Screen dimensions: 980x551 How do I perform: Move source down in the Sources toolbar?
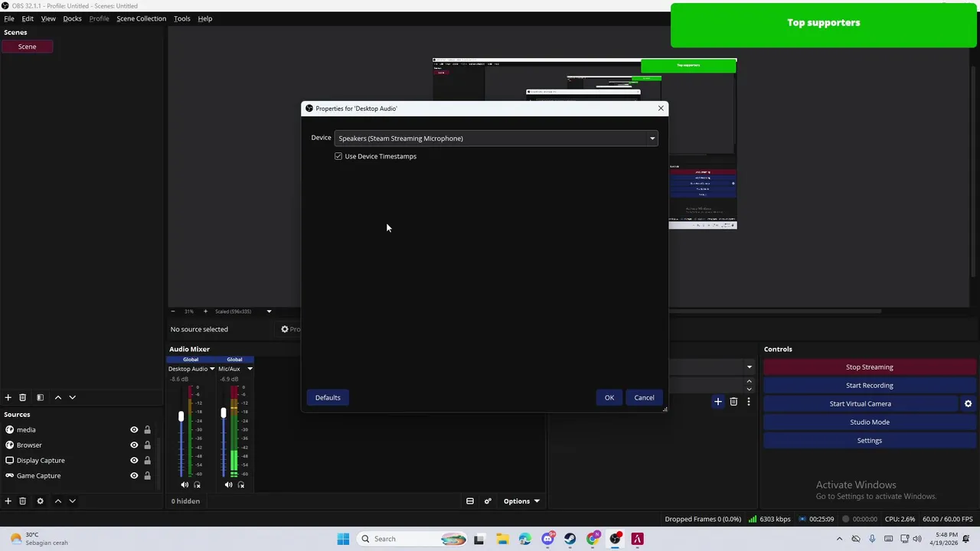point(72,500)
